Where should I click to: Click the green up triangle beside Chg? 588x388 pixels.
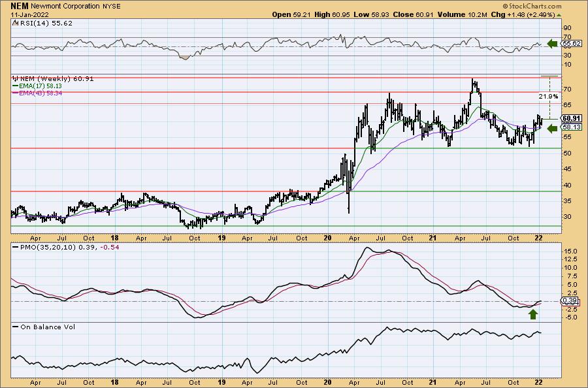pos(559,15)
